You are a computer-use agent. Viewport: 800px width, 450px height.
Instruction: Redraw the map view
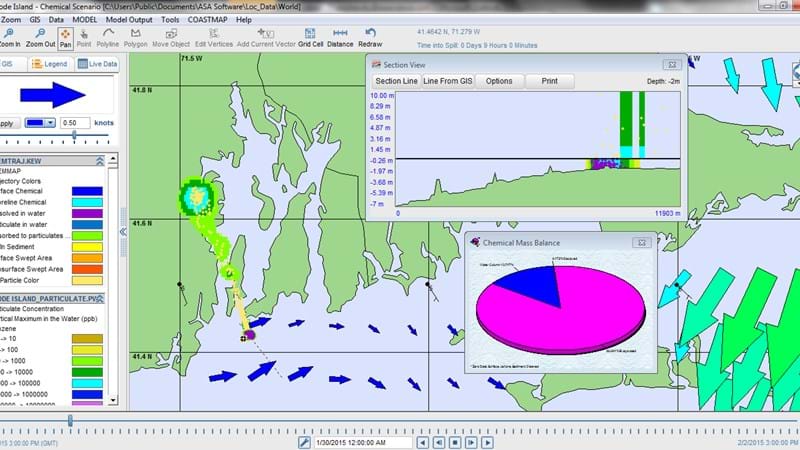pos(370,38)
